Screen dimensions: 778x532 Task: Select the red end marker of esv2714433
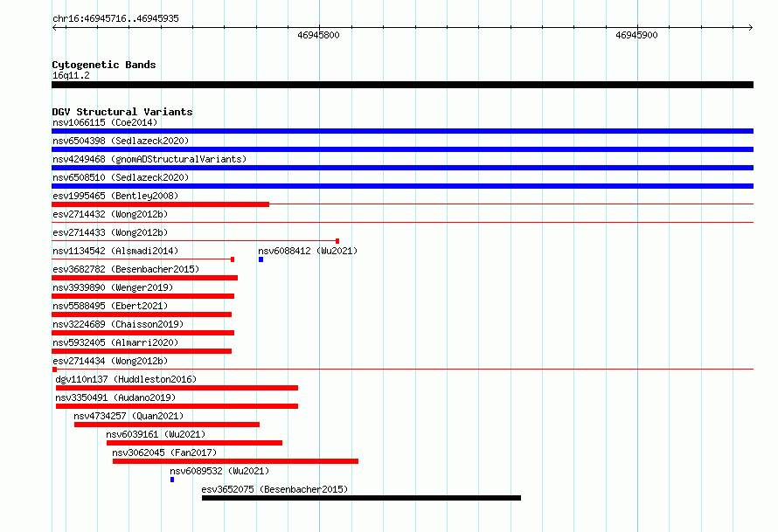click(337, 241)
